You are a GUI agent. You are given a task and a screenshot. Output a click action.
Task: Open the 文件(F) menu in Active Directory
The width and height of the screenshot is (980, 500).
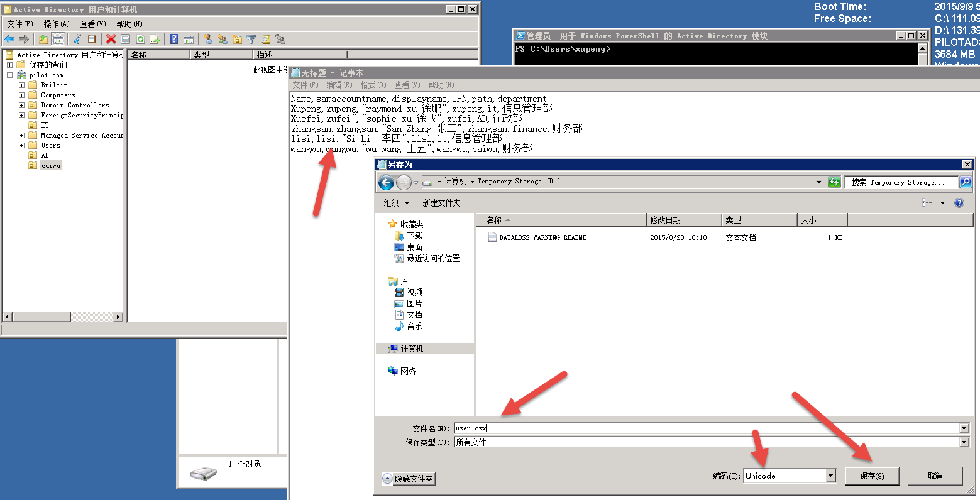(x=20, y=24)
